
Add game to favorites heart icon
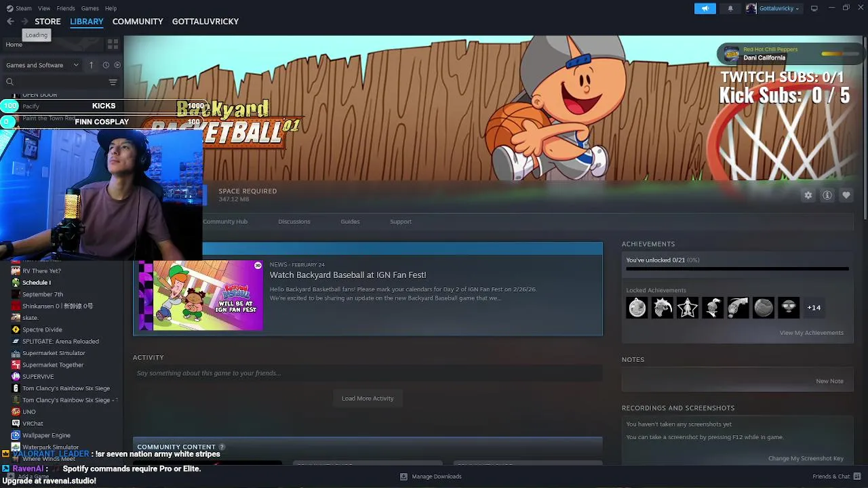pos(846,195)
